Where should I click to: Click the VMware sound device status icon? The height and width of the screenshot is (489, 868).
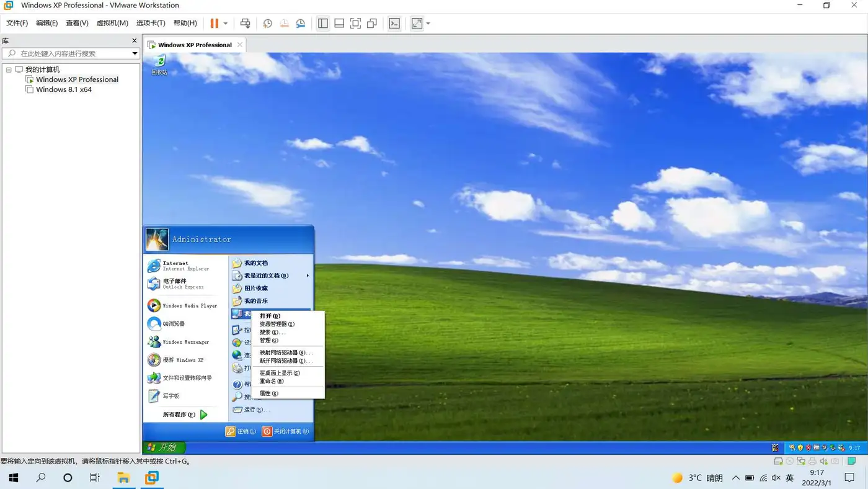[x=824, y=461]
